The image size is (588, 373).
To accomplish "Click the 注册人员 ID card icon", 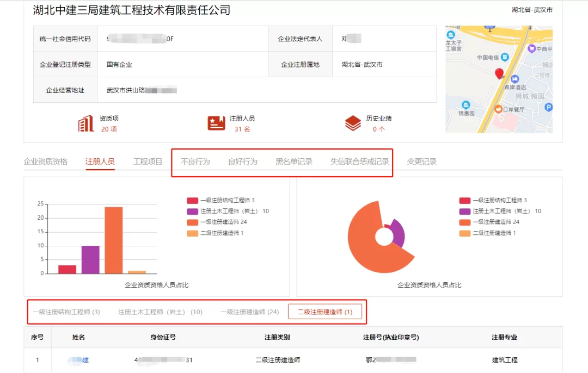I will (216, 123).
